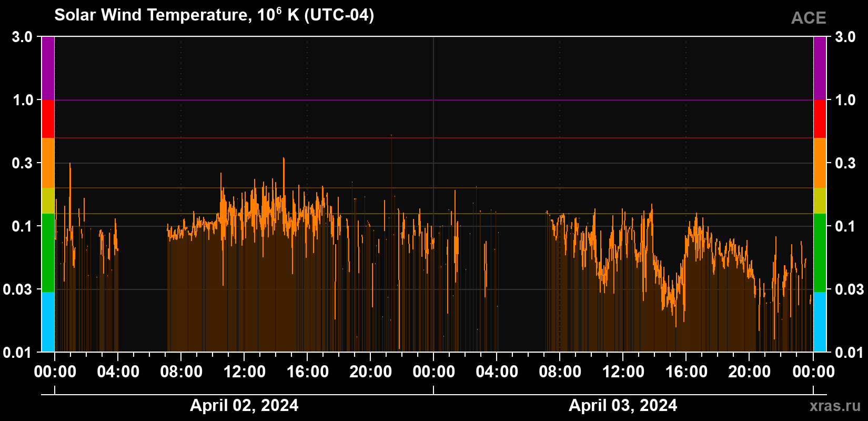Select the "12:00" time label for April 03
The width and height of the screenshot is (868, 421).
pyautogui.click(x=623, y=372)
